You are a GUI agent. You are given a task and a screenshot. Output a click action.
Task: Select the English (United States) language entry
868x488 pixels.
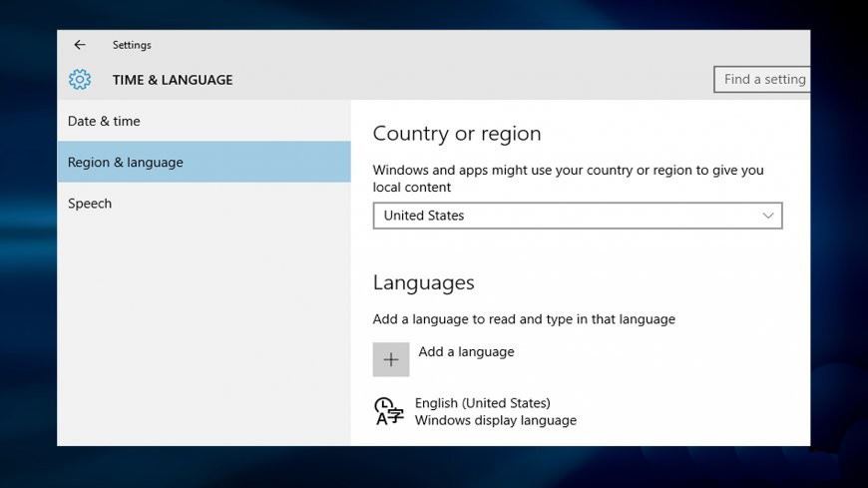482,403
